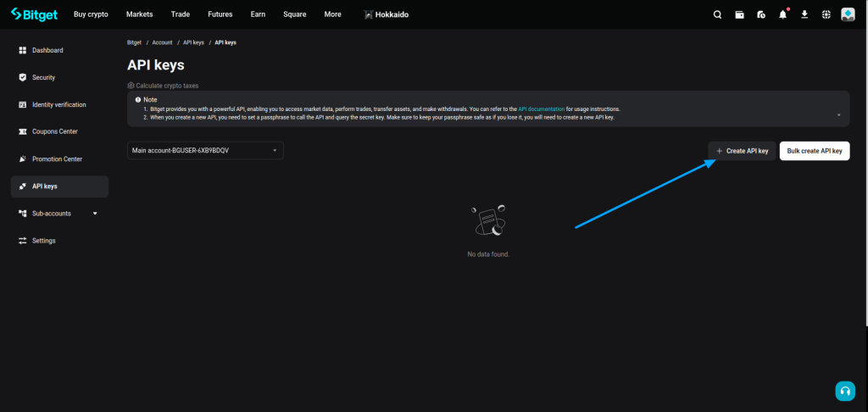868x412 pixels.
Task: Open the API documentation link
Action: pos(548,109)
